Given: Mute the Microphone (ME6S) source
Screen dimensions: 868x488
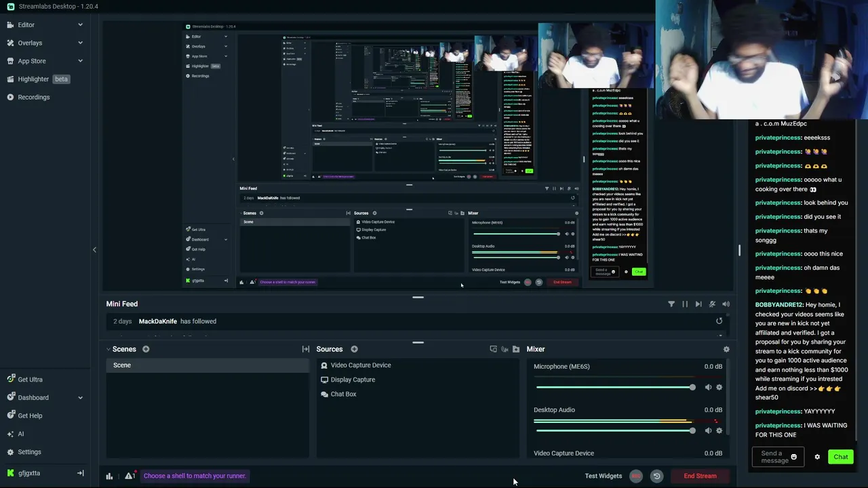Looking at the screenshot, I should pyautogui.click(x=708, y=388).
